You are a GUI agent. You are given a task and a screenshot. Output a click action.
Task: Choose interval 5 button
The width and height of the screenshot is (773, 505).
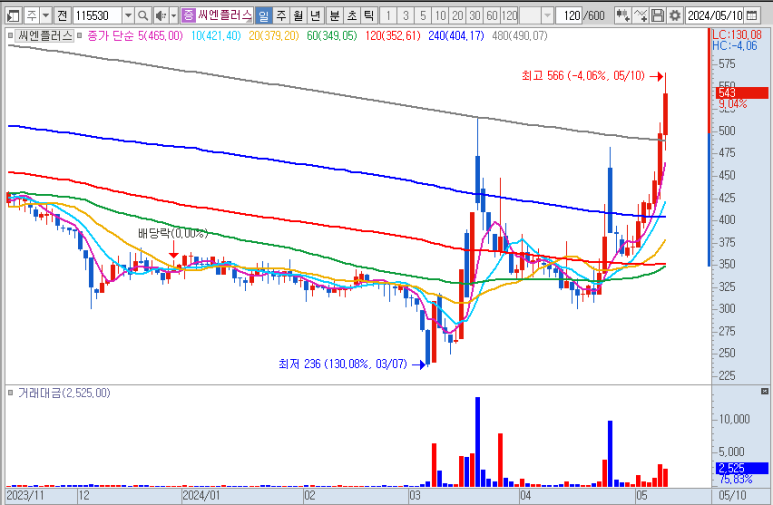pos(423,16)
